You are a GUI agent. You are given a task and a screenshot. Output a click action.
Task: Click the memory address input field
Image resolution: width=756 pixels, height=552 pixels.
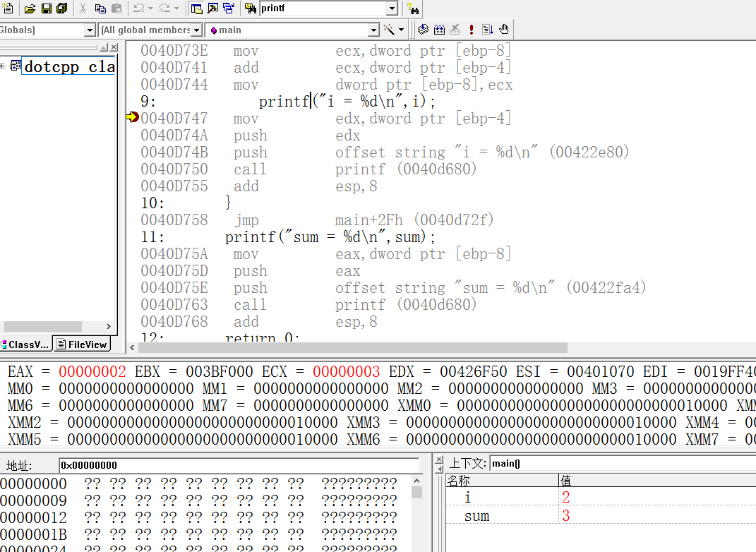tap(238, 465)
